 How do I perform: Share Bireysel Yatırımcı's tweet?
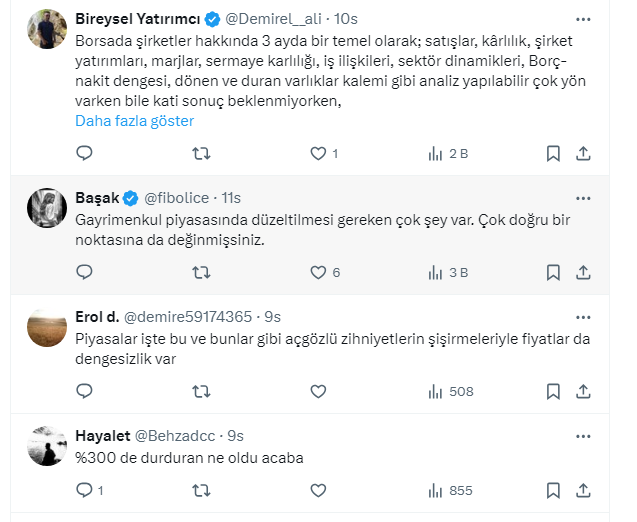click(x=585, y=153)
